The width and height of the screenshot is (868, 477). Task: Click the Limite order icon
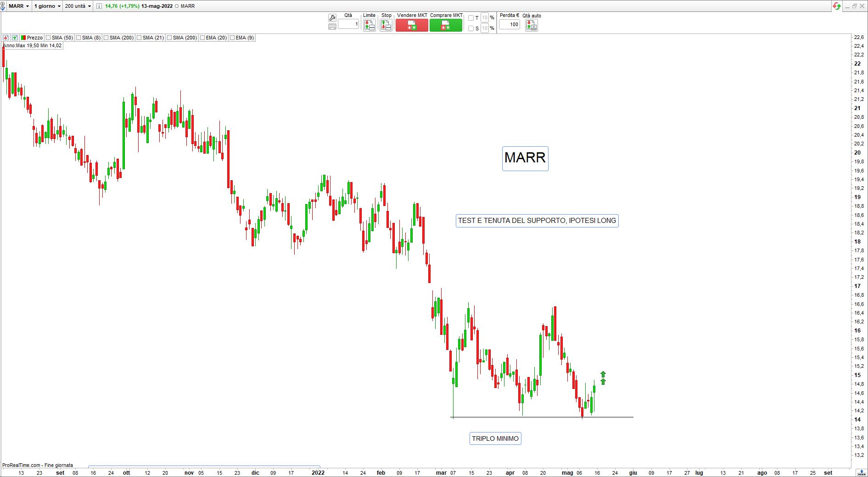point(369,26)
